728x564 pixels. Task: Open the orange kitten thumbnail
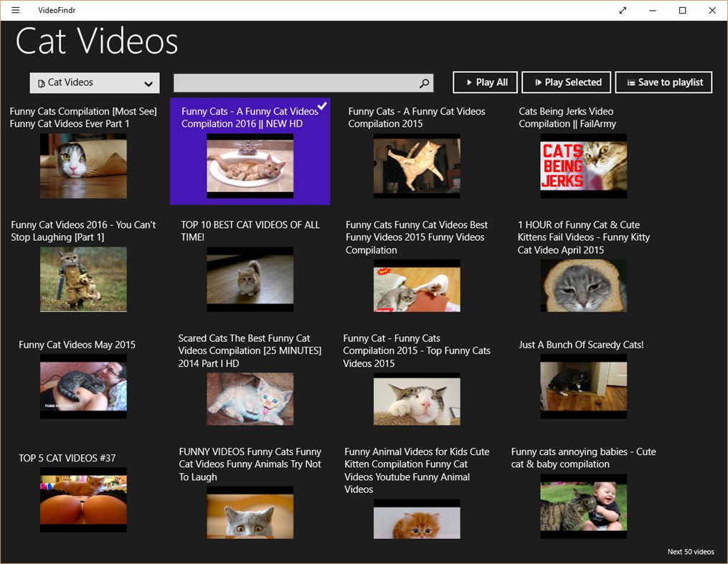coord(417,519)
